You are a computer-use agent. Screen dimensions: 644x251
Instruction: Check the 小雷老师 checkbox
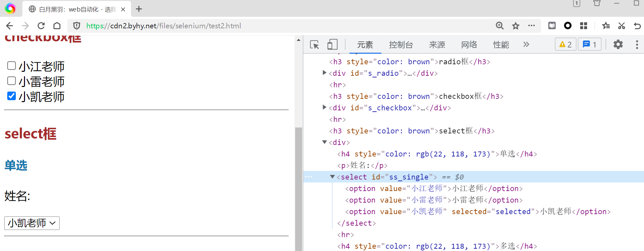click(x=12, y=81)
